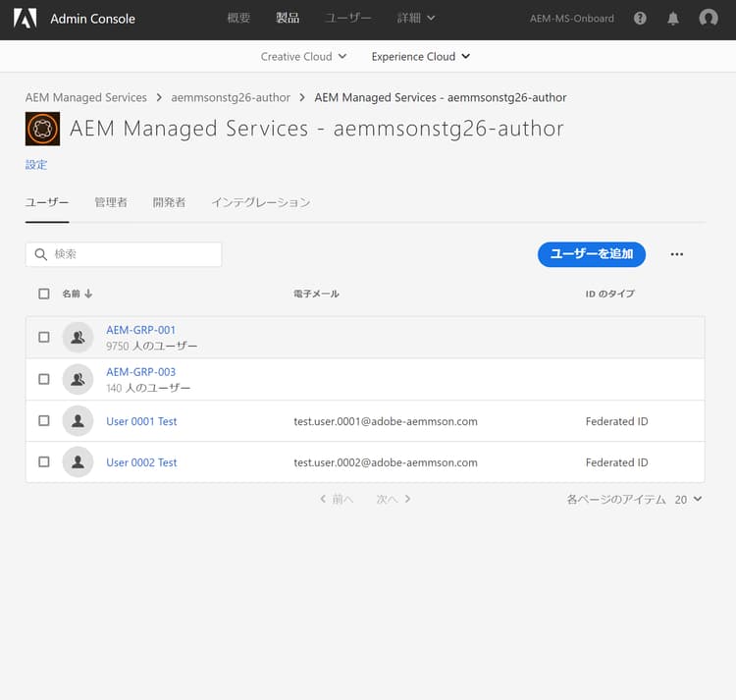The image size is (736, 700).
Task: Go to the 概要 nav item
Action: 238,19
